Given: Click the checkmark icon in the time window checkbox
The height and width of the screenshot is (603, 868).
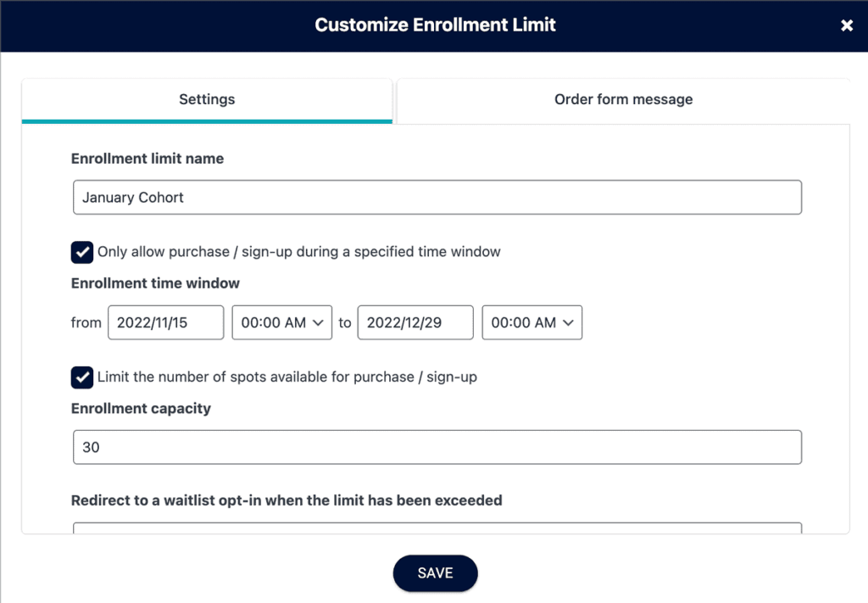Looking at the screenshot, I should pos(81,252).
